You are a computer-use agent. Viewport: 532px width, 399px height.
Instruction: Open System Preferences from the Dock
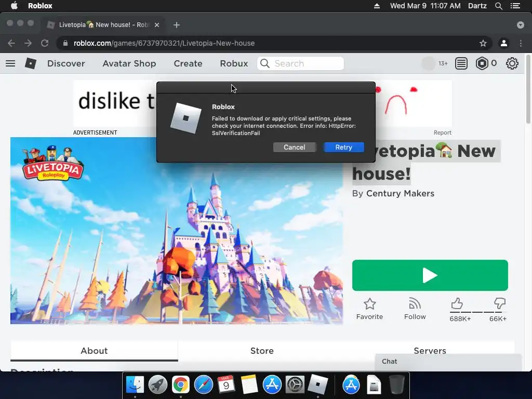[295, 385]
